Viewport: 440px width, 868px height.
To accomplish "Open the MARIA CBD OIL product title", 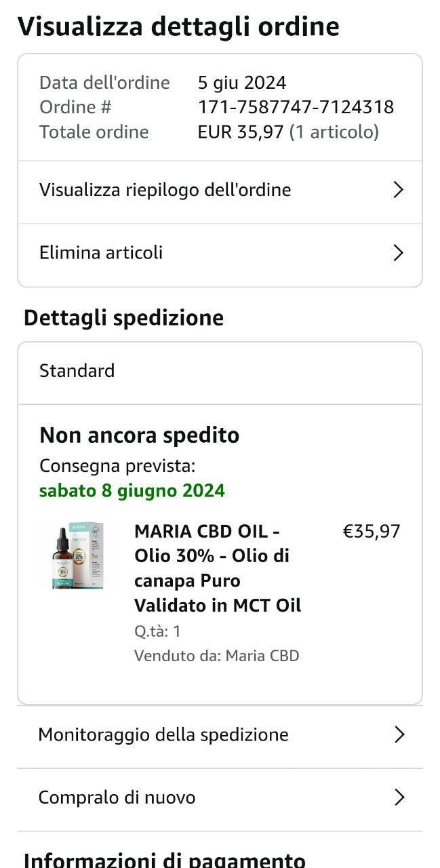I will pyautogui.click(x=218, y=568).
